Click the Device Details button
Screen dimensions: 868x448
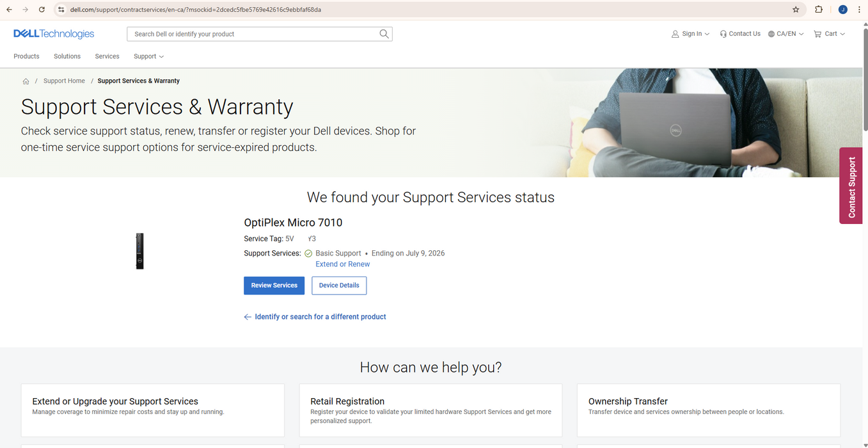click(x=339, y=285)
